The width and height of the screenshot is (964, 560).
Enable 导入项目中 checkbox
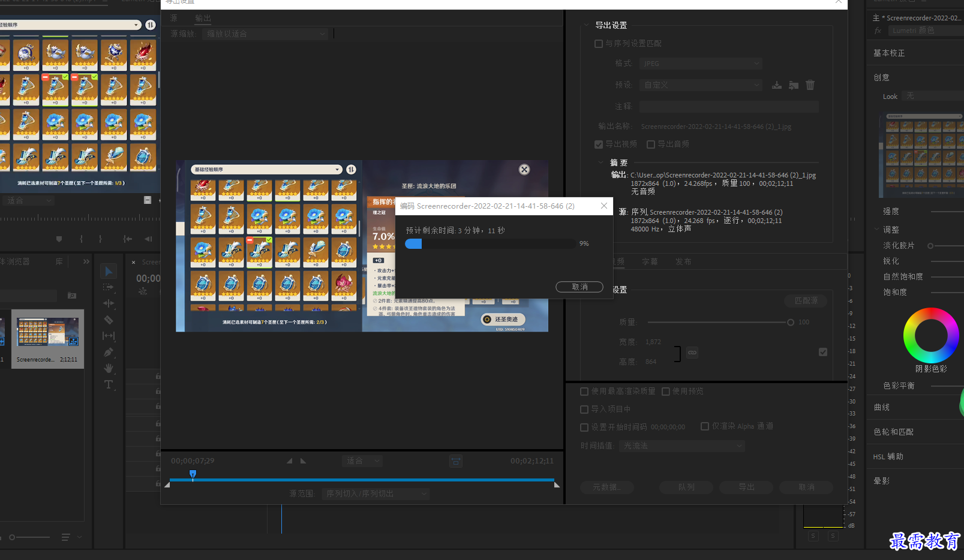[584, 410]
